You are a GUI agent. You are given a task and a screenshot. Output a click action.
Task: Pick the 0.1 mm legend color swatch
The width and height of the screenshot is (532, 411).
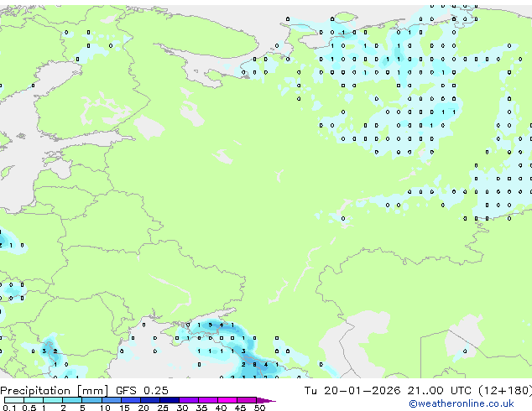[14, 400]
